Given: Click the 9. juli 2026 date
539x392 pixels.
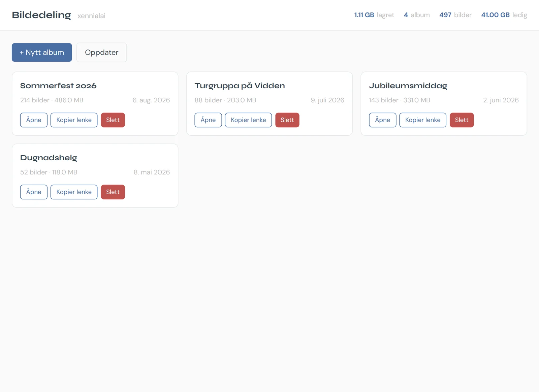Looking at the screenshot, I should pos(328,100).
